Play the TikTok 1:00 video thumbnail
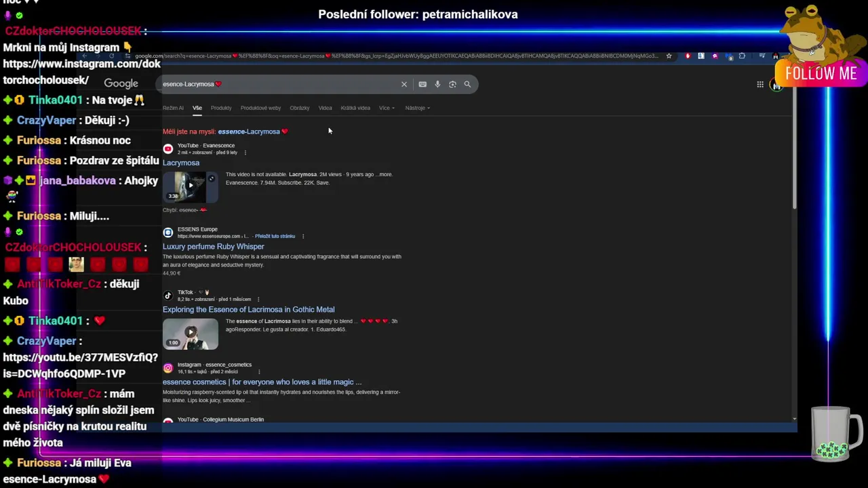Image resolution: width=868 pixels, height=488 pixels. coord(191,333)
